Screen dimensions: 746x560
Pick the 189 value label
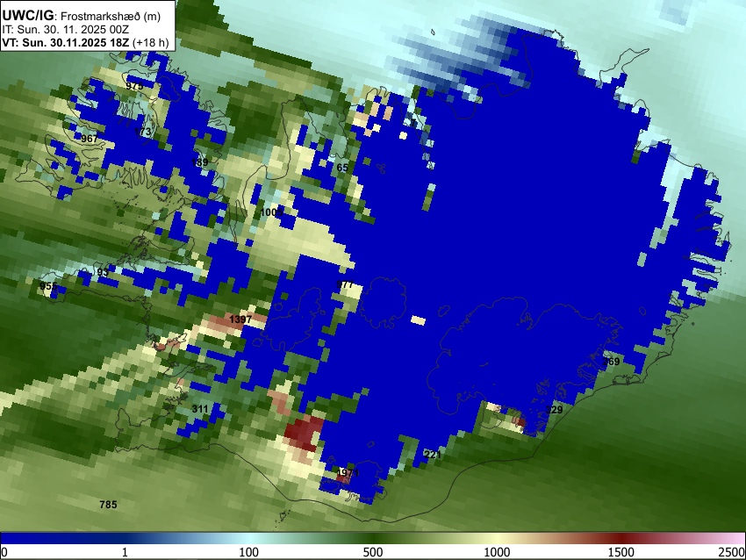[x=199, y=162]
